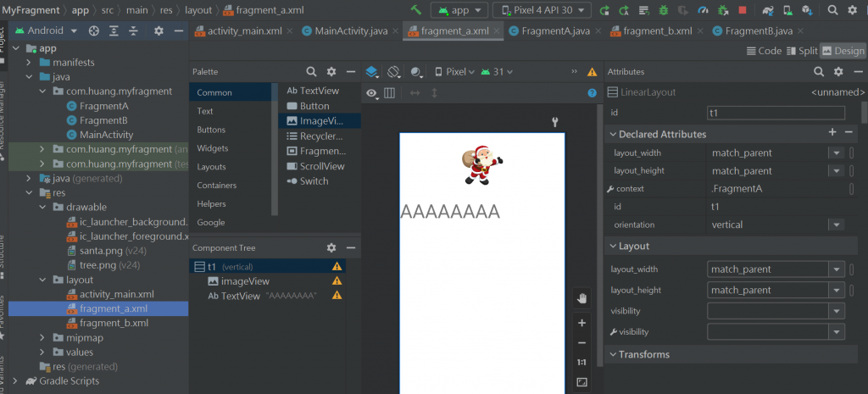Switch to MainActivity.java tab
This screenshot has width=868, height=394.
coord(351,31)
